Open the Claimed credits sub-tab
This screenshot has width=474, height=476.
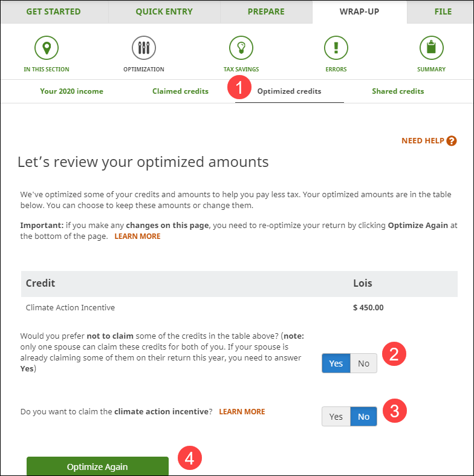point(180,91)
